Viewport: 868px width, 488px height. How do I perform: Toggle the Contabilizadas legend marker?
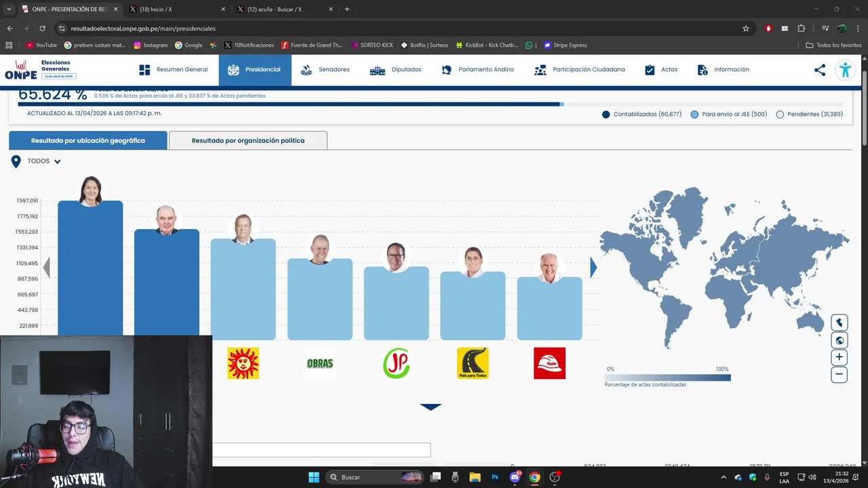(606, 115)
